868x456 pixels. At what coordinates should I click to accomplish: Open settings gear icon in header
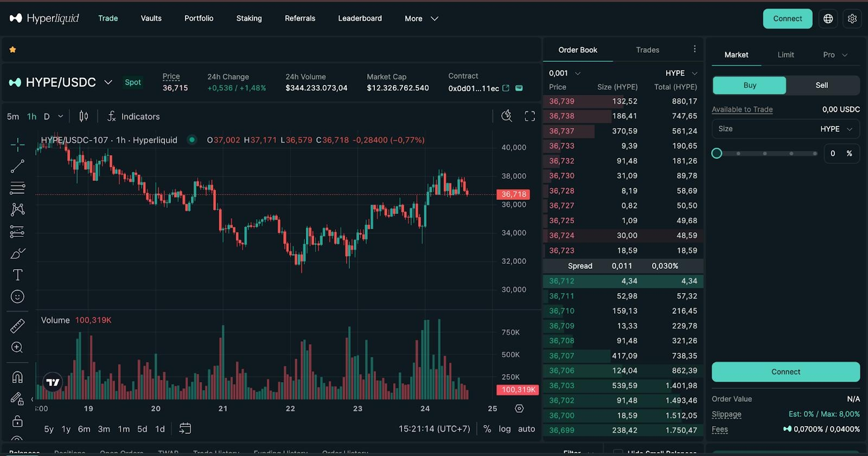click(x=852, y=18)
